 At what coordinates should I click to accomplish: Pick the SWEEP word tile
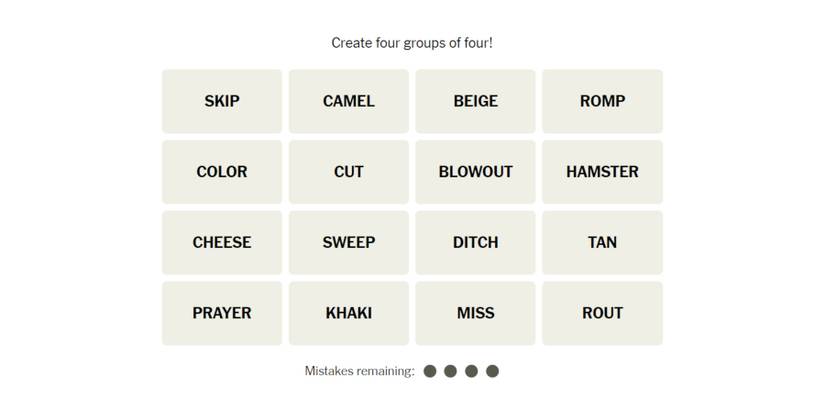tap(348, 242)
